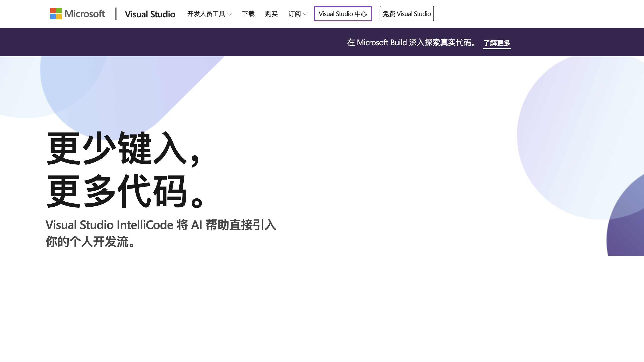
Task: Click the Microsoft logo
Action: click(77, 14)
